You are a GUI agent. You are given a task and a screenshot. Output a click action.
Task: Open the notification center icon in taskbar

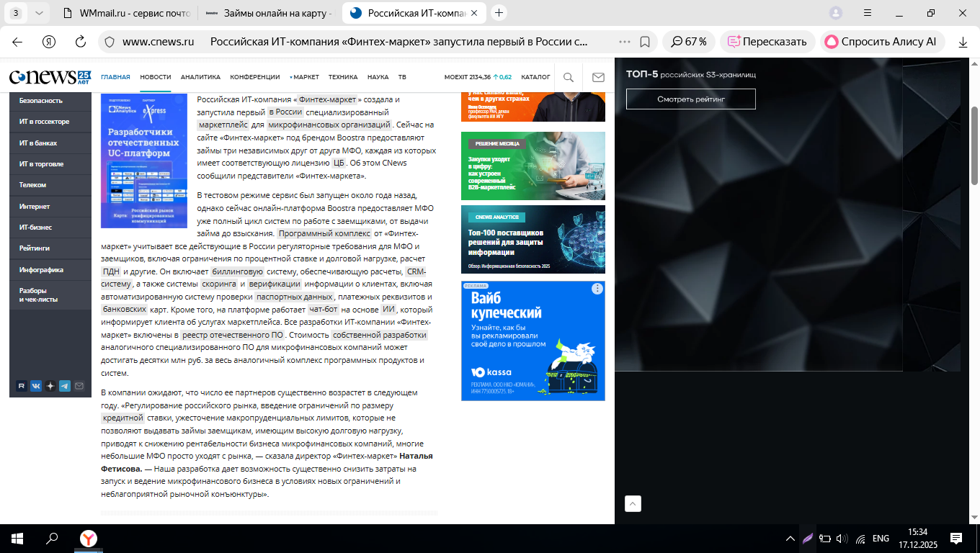tap(956, 539)
